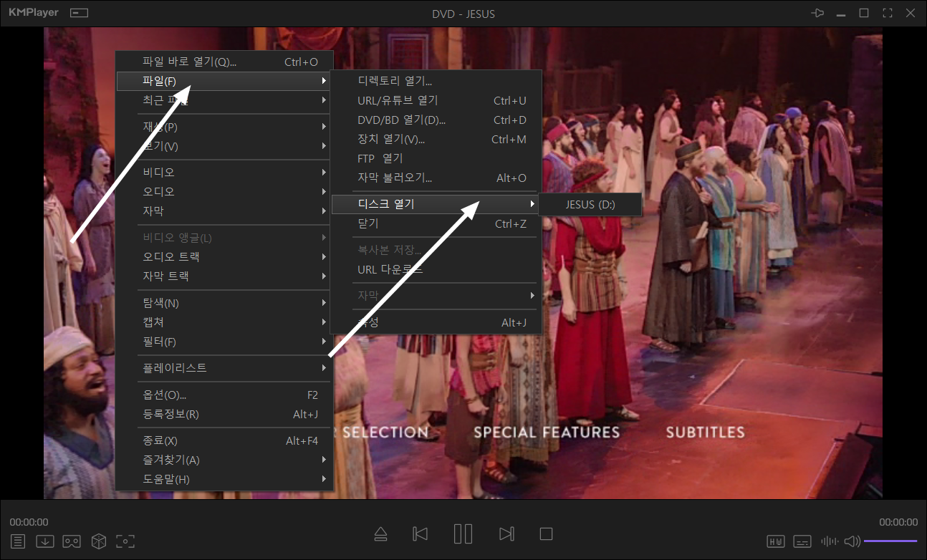Choose 옵션(O)... from the menu
Screen dimensions: 927x560
[224, 395]
